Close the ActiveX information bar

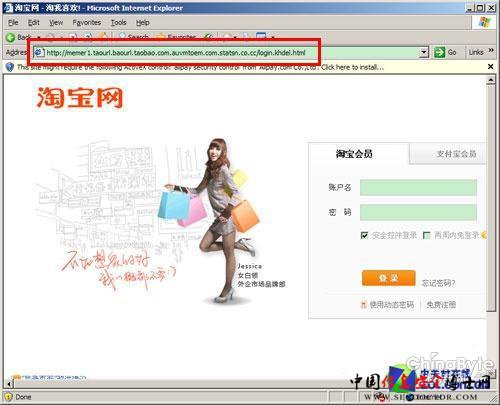coord(491,67)
